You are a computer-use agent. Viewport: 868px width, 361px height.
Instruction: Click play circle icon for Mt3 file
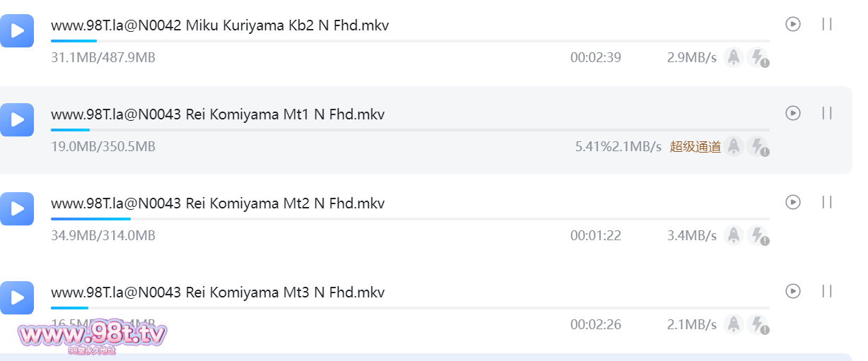coord(793,291)
